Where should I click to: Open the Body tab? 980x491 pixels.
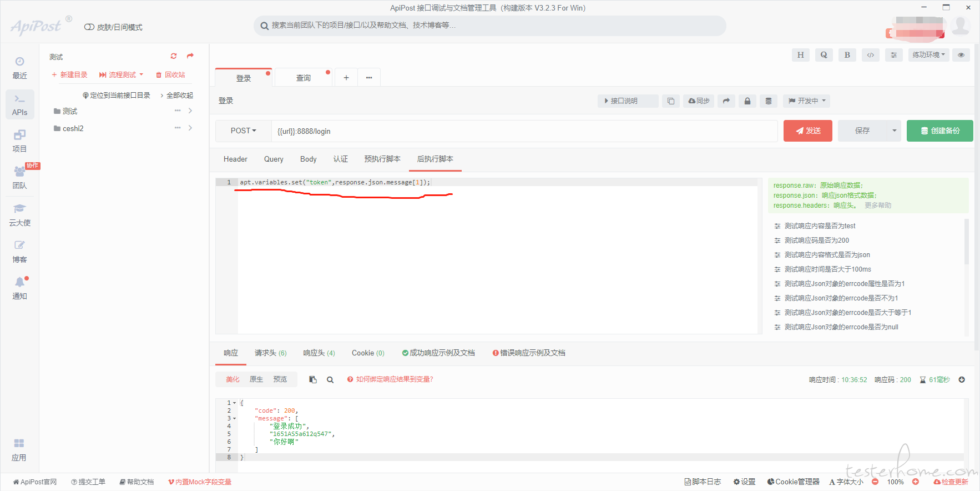(308, 159)
